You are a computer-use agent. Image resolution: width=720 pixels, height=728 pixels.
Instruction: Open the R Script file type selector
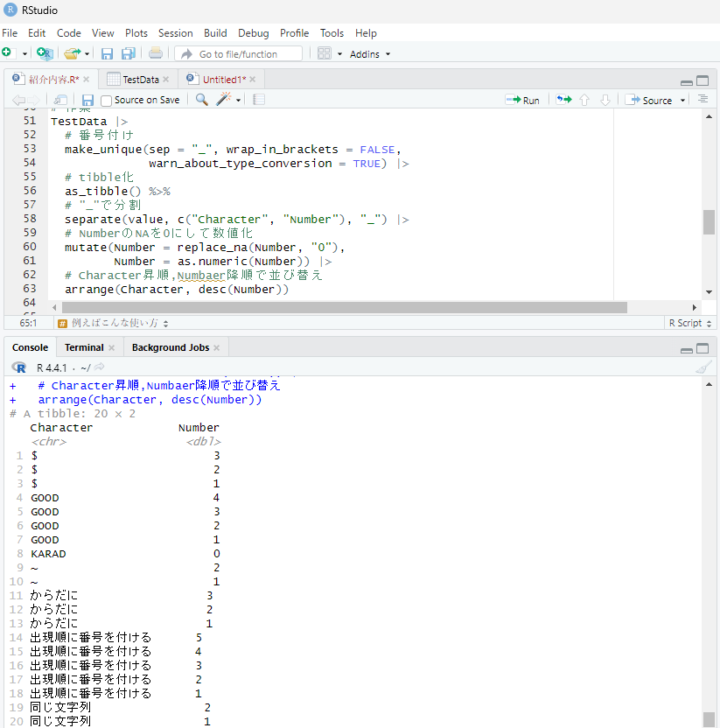coord(689,323)
